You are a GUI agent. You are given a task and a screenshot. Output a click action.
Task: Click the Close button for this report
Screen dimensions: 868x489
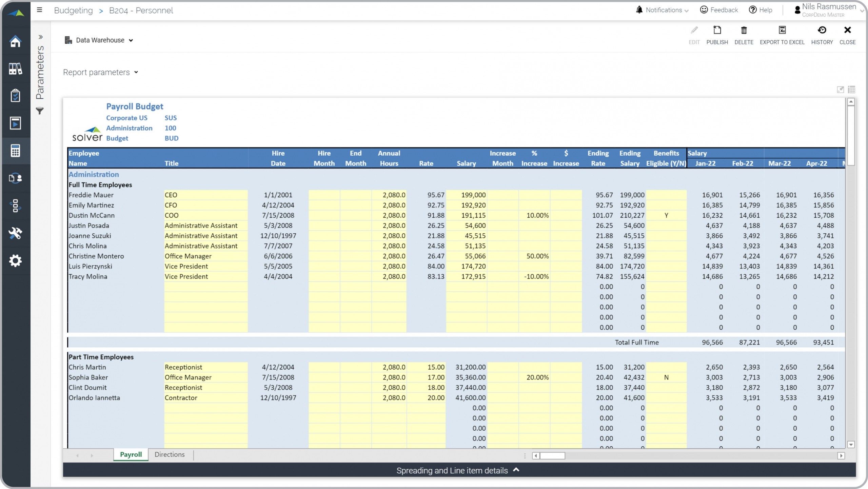tap(847, 34)
